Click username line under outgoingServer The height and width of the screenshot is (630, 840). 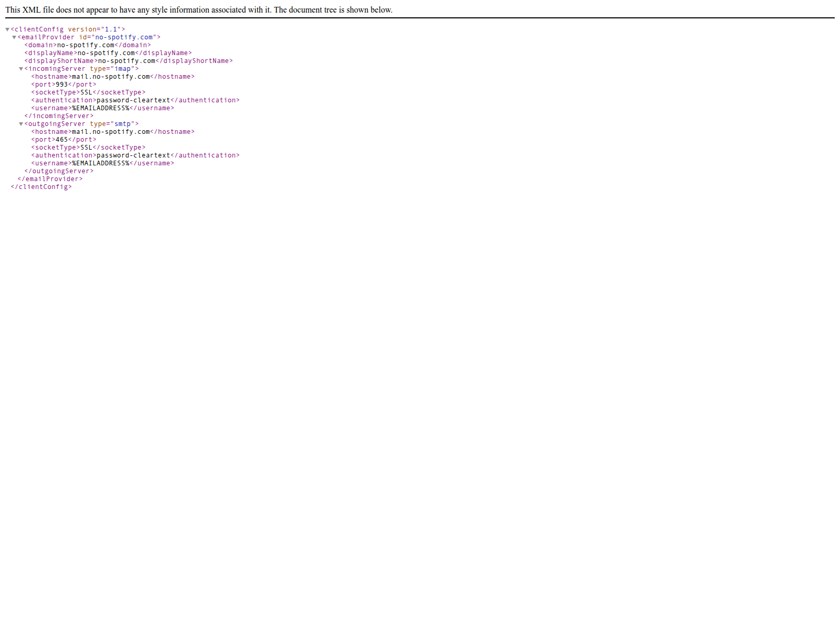[x=102, y=163]
